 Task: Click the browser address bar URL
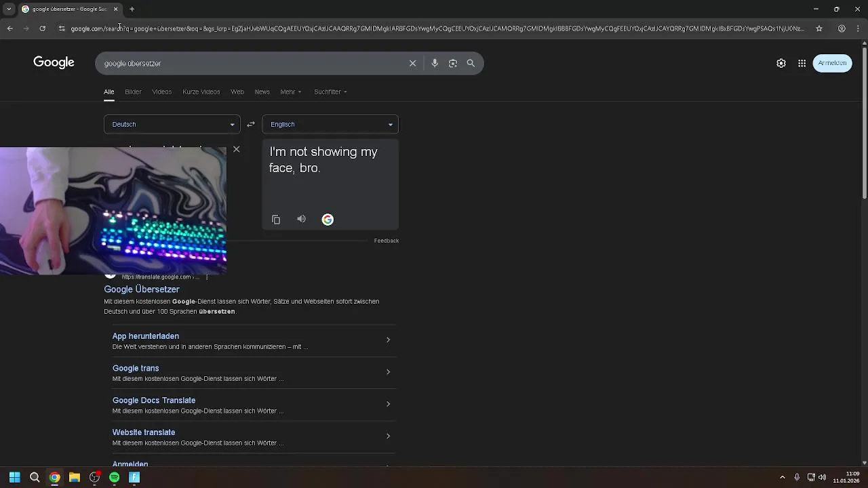[437, 28]
